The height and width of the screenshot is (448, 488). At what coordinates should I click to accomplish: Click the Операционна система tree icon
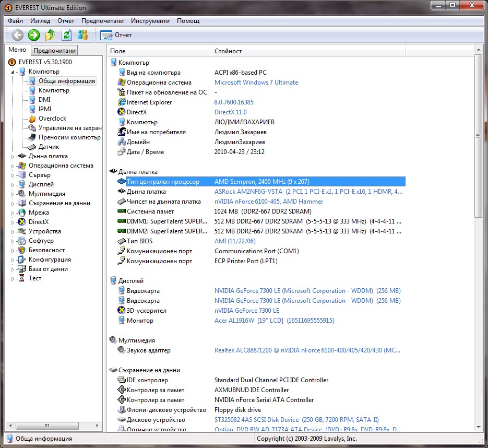[x=22, y=166]
